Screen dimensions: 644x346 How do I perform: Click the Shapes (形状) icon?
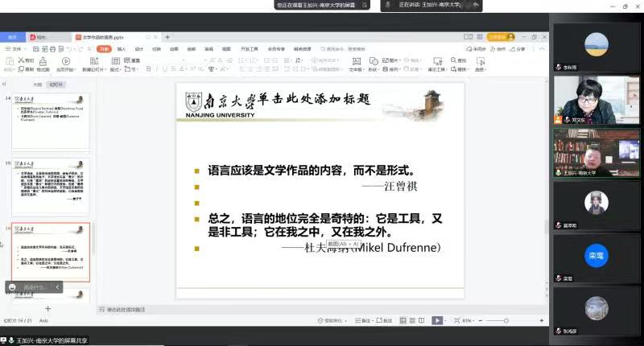[x=372, y=61]
